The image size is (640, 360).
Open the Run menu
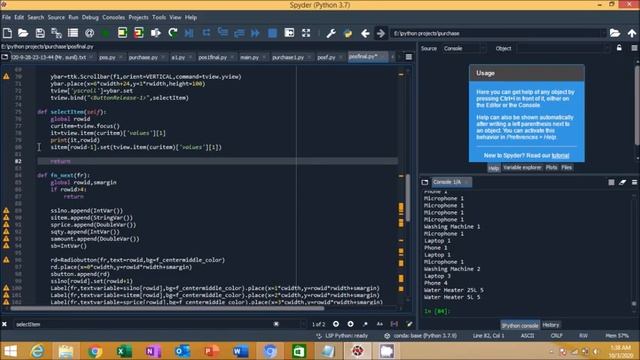coord(73,18)
